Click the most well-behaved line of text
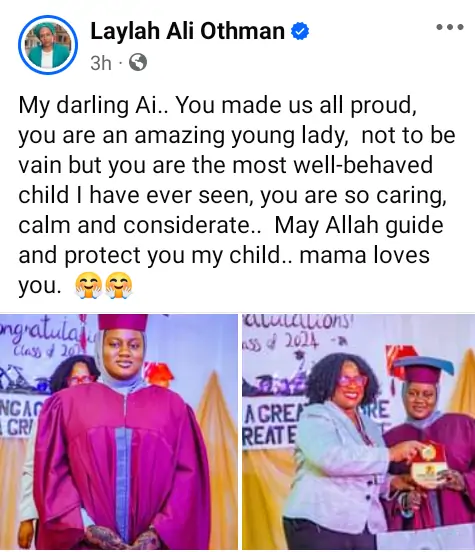 coord(225,165)
